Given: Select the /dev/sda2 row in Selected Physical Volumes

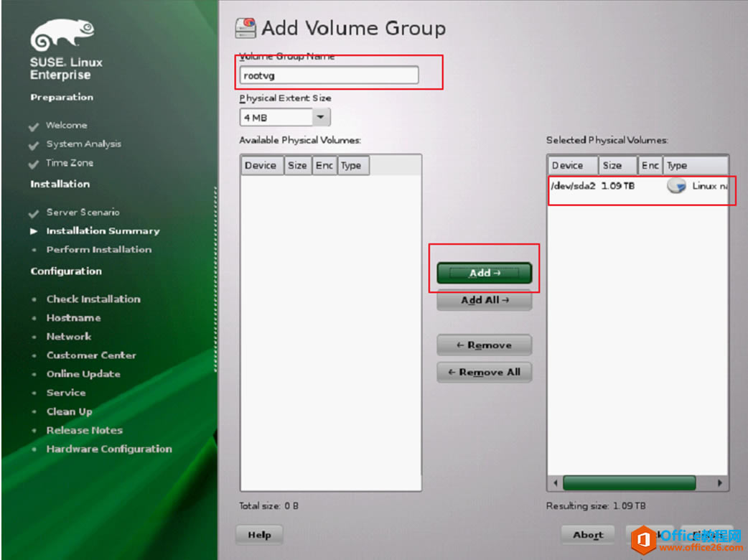Looking at the screenshot, I should tap(638, 185).
